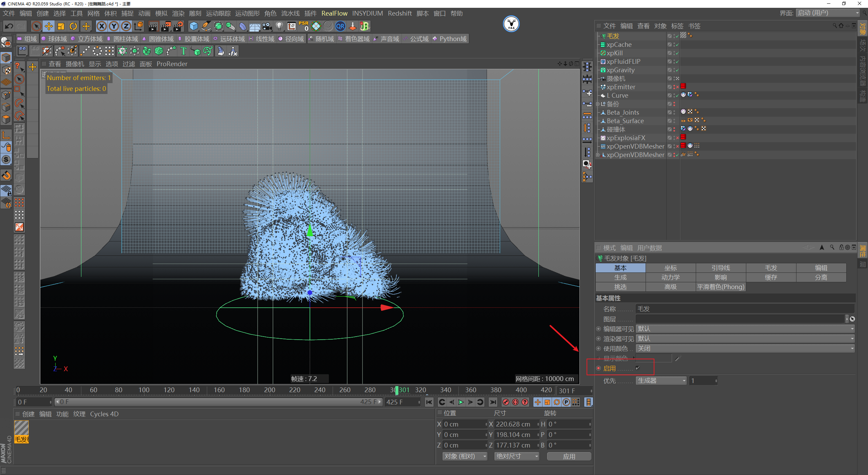
Task: Click the Undo arrow icon
Action: pos(9,26)
